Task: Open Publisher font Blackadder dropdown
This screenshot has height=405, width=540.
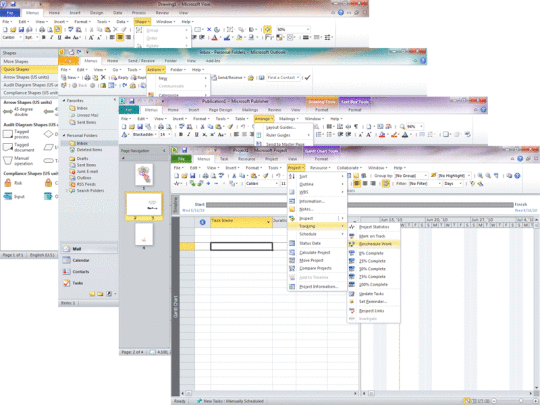Action: 156,135
